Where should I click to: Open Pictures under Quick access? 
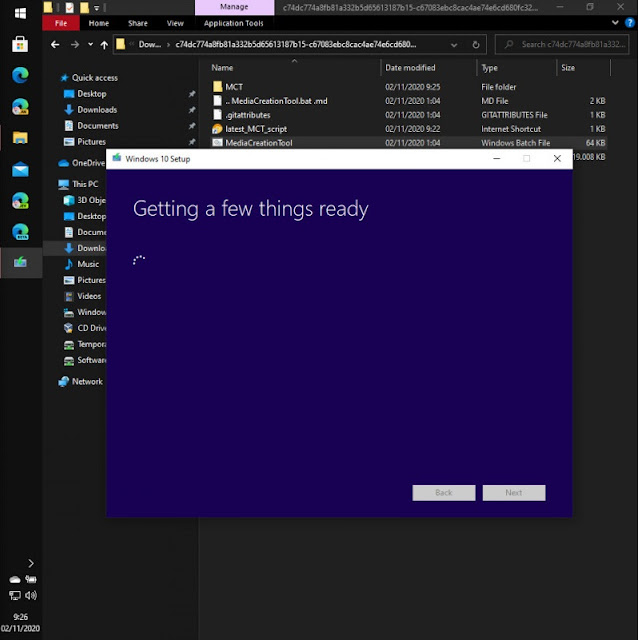coord(91,142)
